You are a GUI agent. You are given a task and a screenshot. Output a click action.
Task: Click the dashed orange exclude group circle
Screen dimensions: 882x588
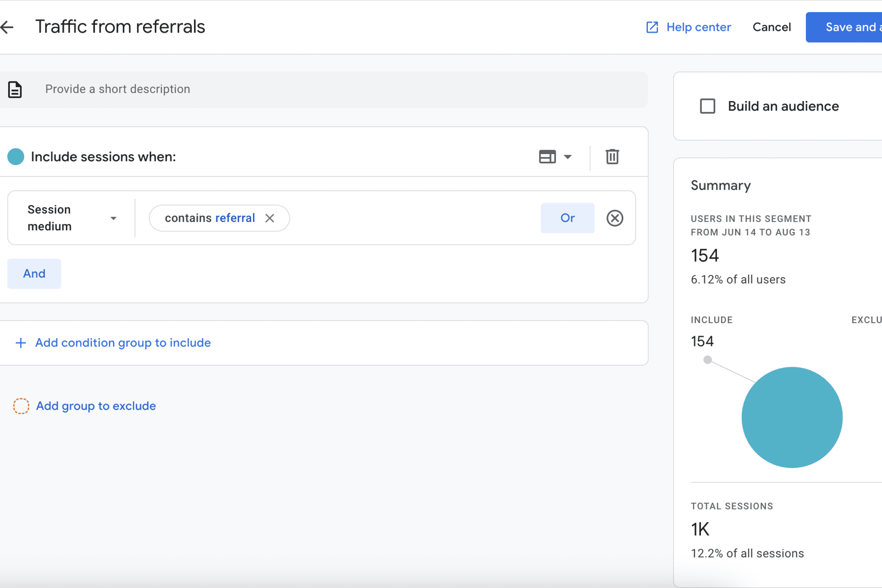[21, 406]
